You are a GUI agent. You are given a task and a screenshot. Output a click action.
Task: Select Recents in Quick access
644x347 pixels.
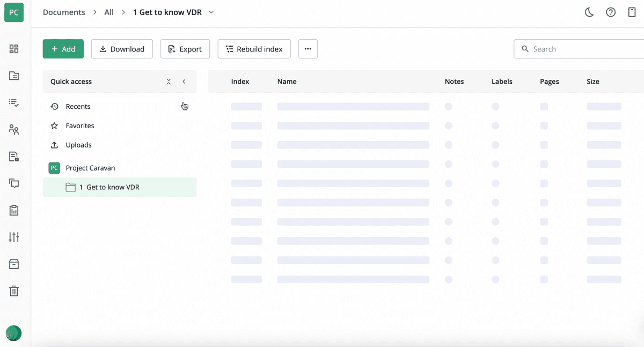point(78,106)
